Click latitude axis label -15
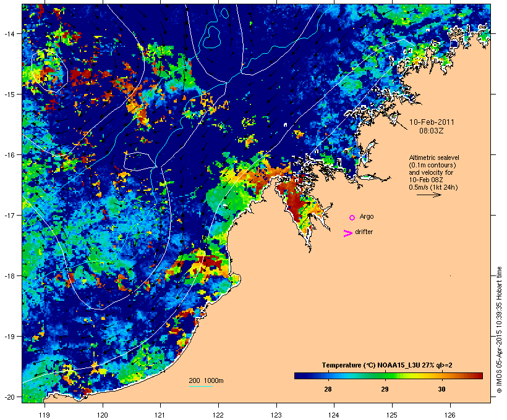Screen dimensions: 507x420 [x=9, y=94]
